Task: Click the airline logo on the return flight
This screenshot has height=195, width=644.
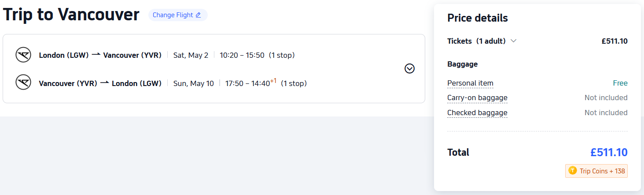Action: (23, 82)
